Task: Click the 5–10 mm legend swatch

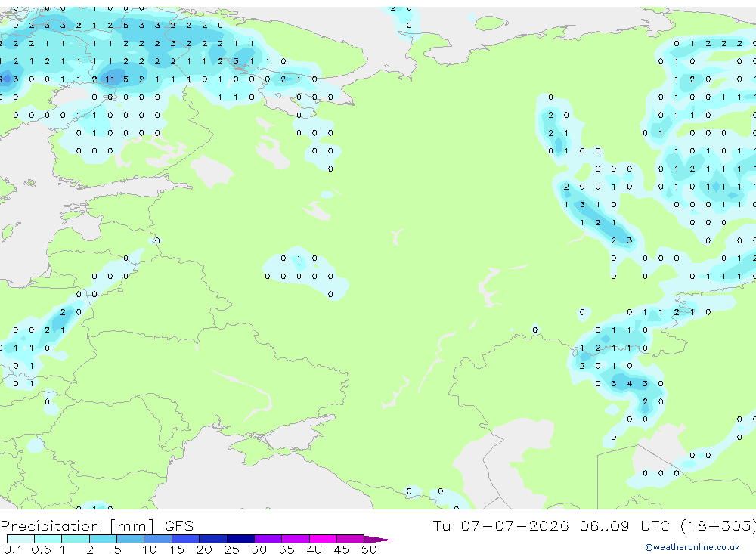Action: (x=130, y=539)
